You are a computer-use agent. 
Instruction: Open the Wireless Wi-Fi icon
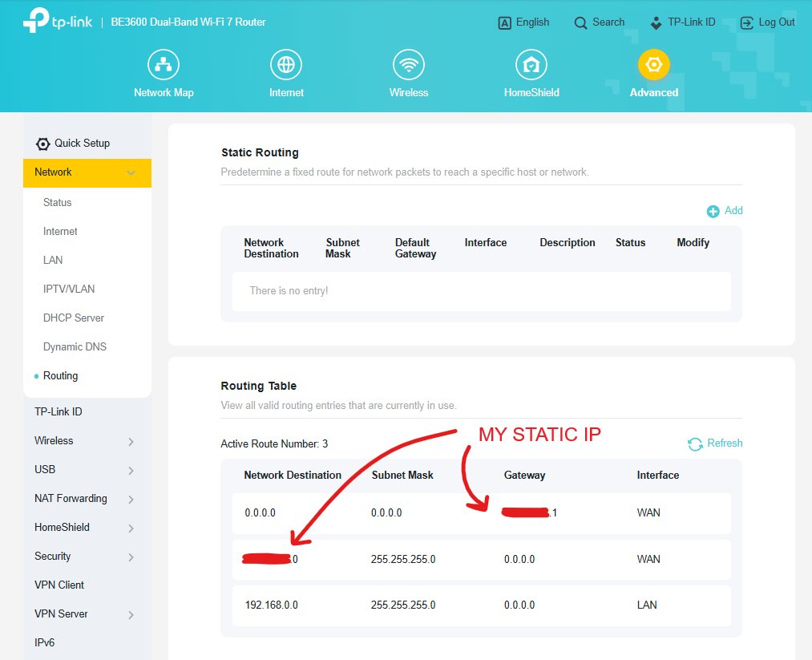[408, 65]
